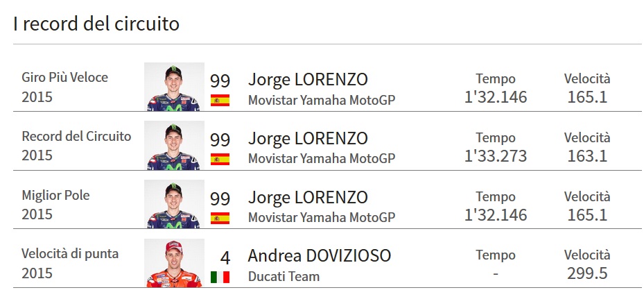Image resolution: width=644 pixels, height=306 pixels.
Task: Click the Italian flag beside Andrea Dovizioso
Action: [x=220, y=277]
